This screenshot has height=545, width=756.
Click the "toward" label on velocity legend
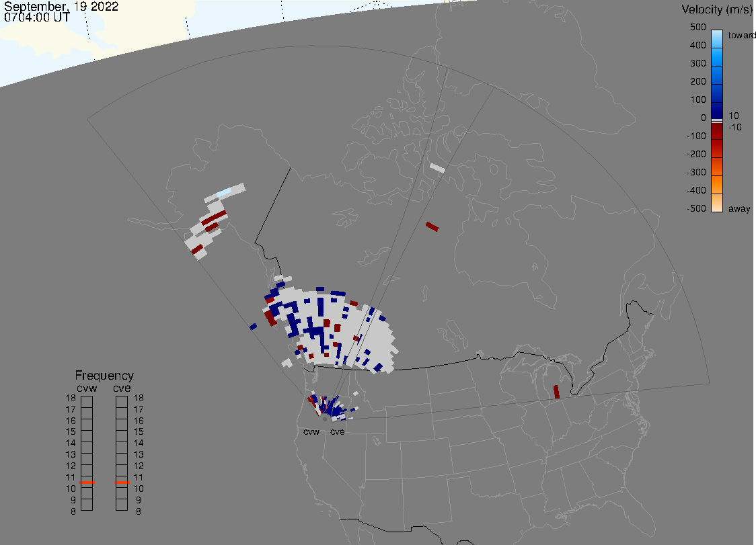741,35
